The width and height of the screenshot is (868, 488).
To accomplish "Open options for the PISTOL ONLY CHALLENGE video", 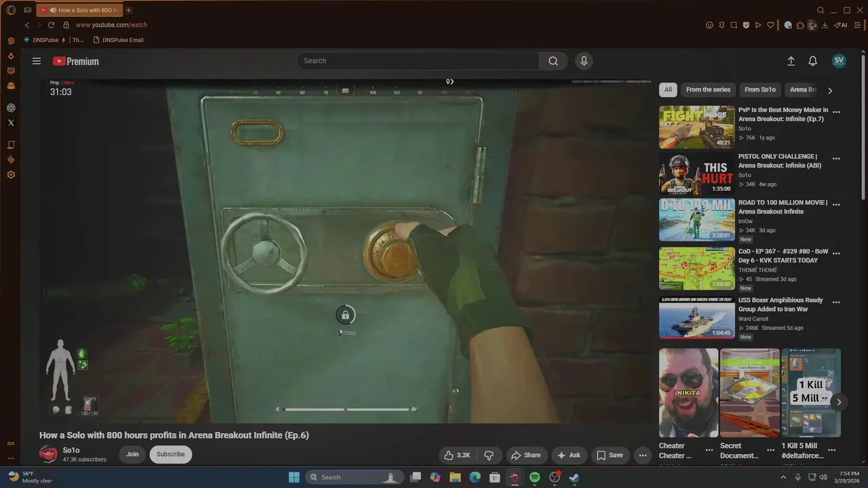I will [x=836, y=159].
